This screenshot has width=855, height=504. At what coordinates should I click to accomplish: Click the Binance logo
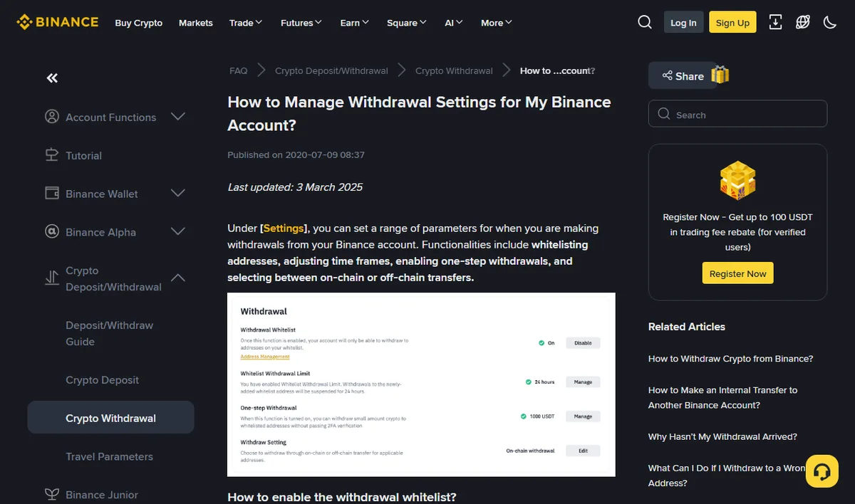click(58, 22)
